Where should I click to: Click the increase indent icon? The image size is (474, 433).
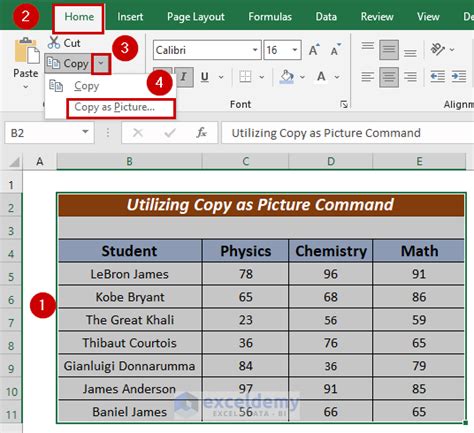pos(459,77)
